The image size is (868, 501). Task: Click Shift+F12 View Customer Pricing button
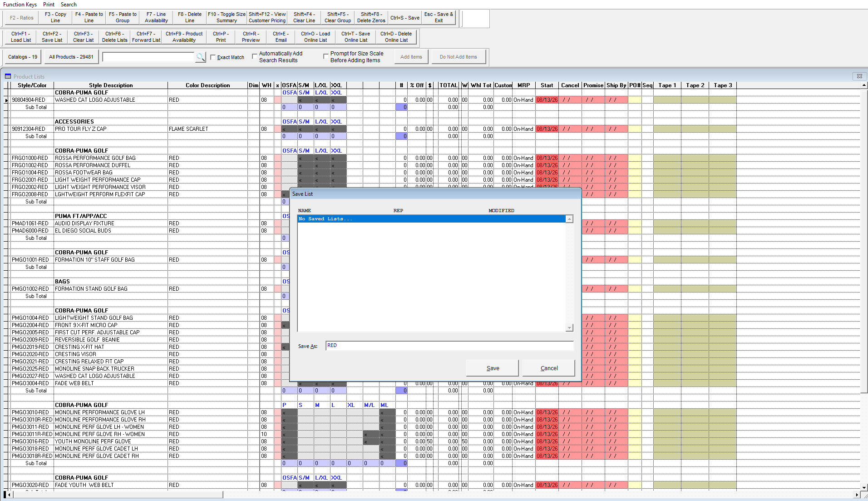pyautogui.click(x=267, y=18)
